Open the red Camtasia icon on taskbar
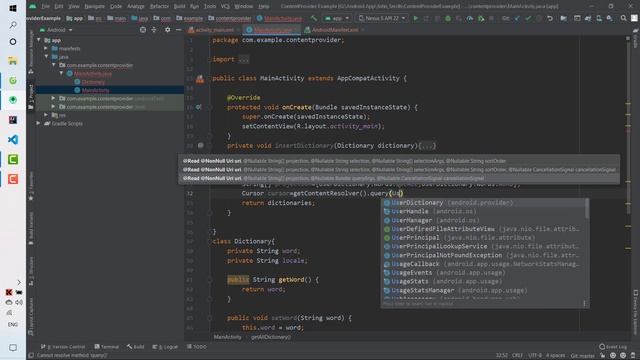This screenshot has width=640, height=360. click(x=13, y=179)
